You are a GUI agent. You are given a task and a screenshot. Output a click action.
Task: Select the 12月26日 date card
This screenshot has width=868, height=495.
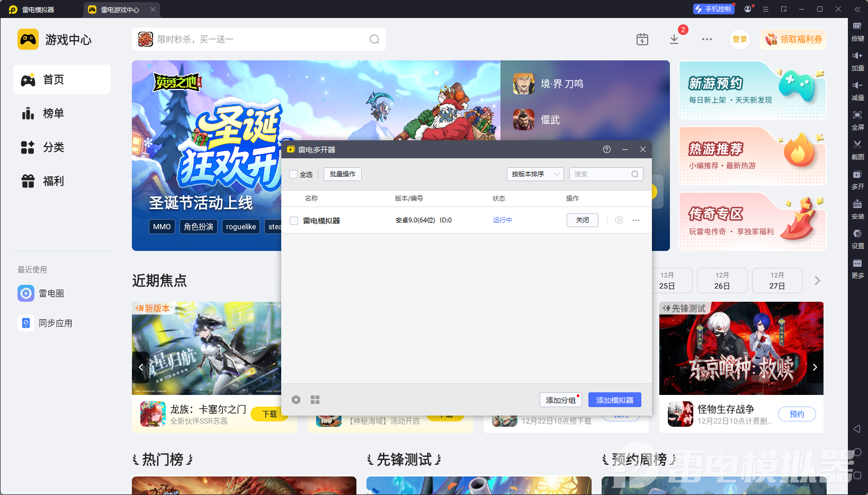pos(722,281)
